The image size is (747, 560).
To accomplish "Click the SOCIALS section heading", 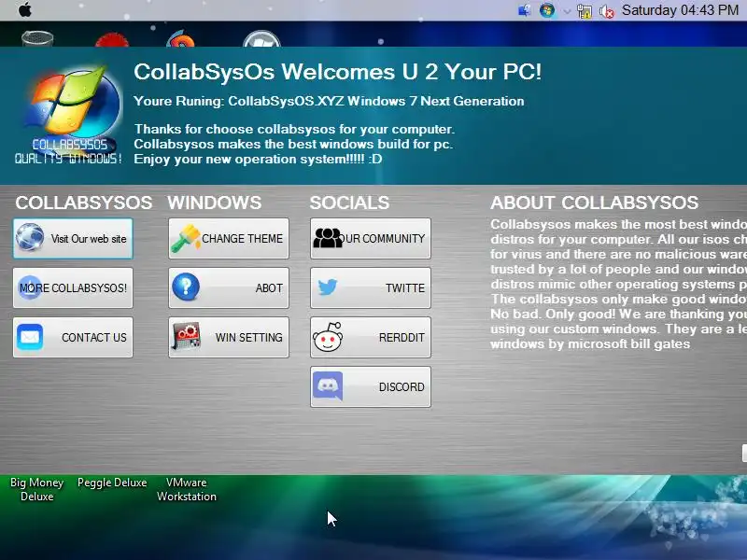I will tap(349, 203).
